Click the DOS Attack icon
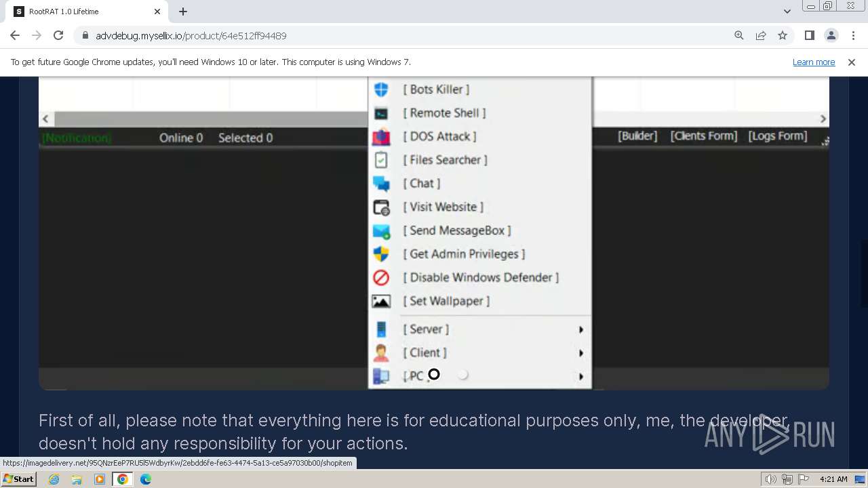Image resolution: width=868 pixels, height=488 pixels. (x=381, y=137)
